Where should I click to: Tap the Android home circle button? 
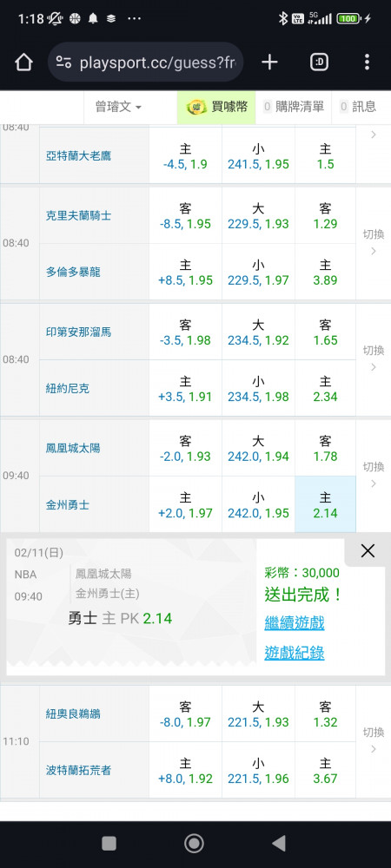pyautogui.click(x=195, y=843)
